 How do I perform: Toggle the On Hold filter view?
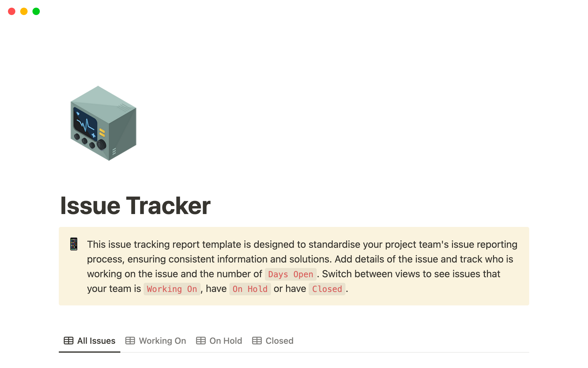pyautogui.click(x=219, y=340)
